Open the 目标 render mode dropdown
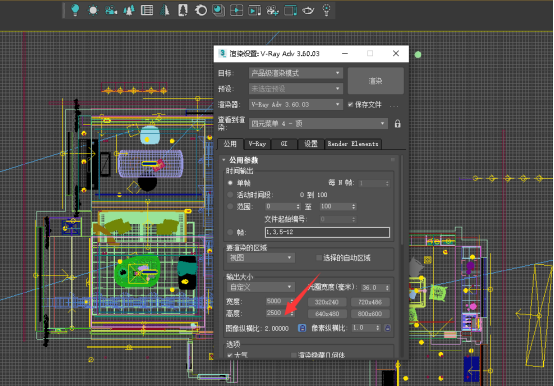This screenshot has height=386, width=554. tap(296, 73)
